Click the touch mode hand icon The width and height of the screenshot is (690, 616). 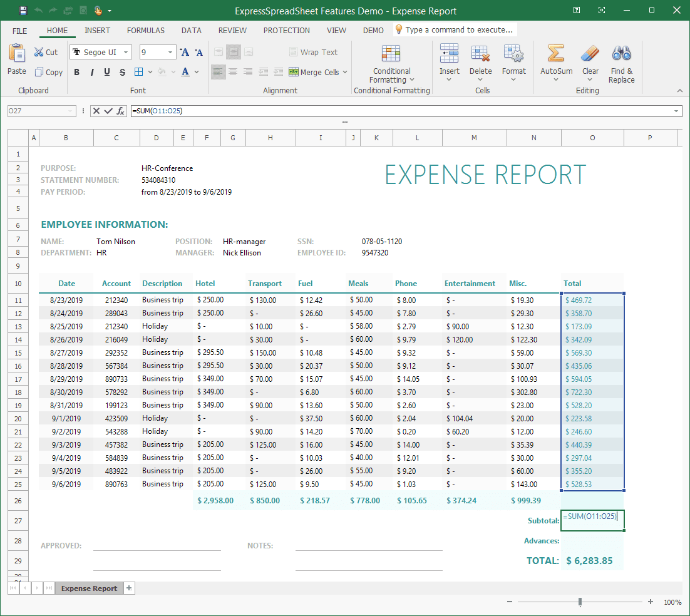98,11
